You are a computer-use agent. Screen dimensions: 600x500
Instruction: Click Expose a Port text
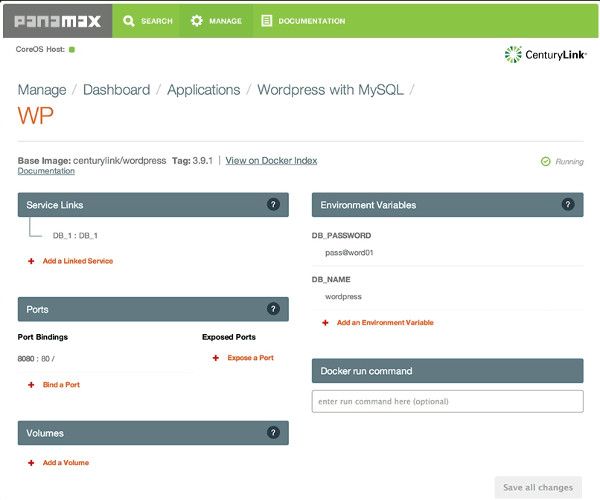[x=250, y=358]
